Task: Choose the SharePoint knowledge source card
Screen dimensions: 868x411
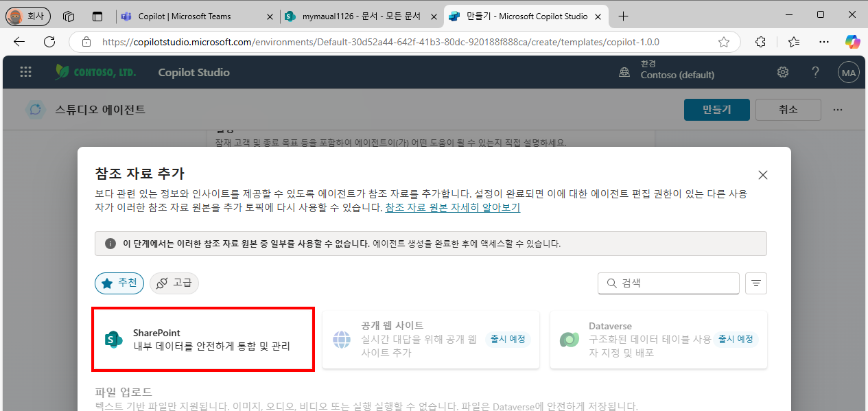Action: [x=203, y=340]
